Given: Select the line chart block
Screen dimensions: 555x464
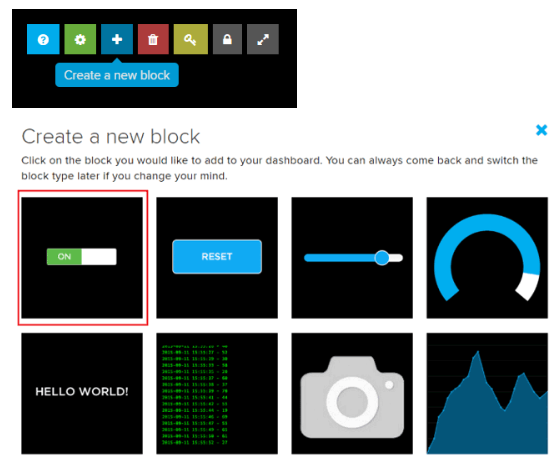Looking at the screenshot, I should (487, 393).
